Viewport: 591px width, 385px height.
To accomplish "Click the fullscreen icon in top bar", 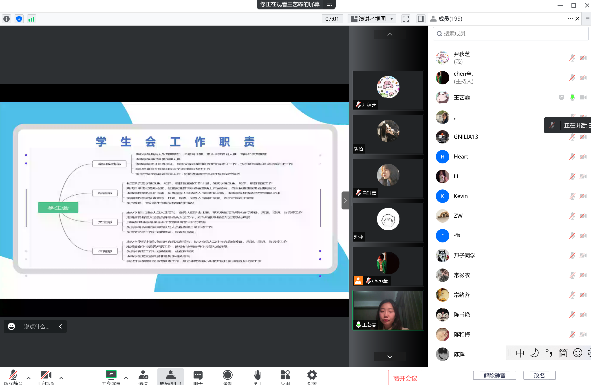I will point(406,18).
